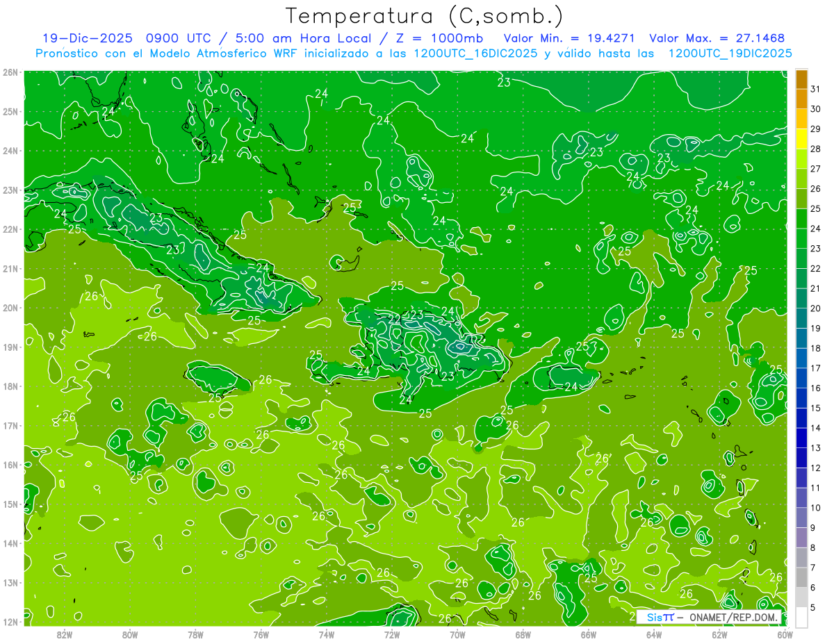Click the 64W longitude axis label

point(653,634)
